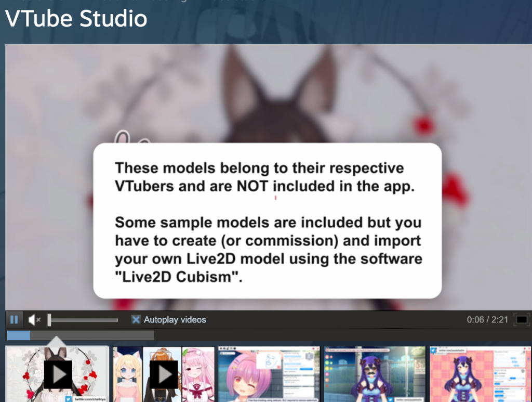Click the volume slider handle
Screen dimensions: 532x402
[x=49, y=320]
